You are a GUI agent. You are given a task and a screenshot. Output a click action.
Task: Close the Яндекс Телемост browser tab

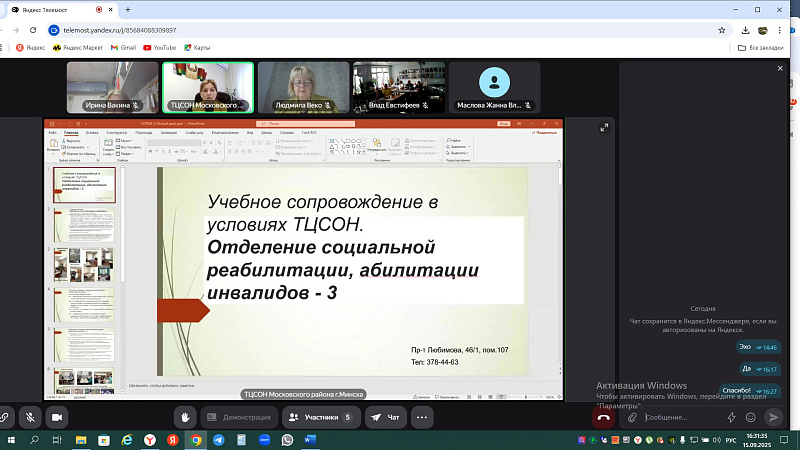click(x=111, y=10)
